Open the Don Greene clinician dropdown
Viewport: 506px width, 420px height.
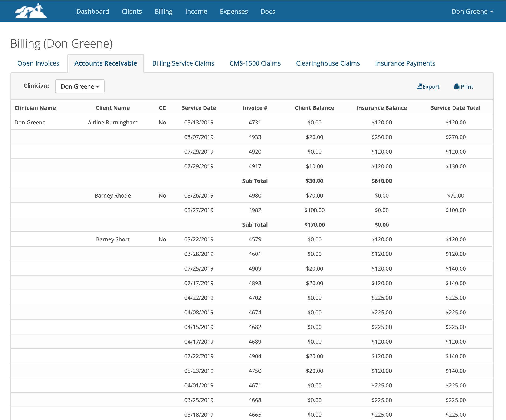coord(80,86)
